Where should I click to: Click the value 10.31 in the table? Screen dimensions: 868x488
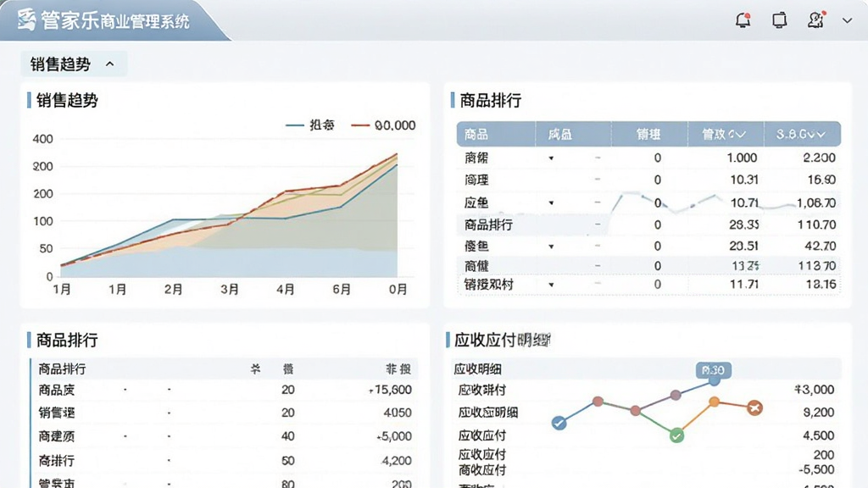[743, 180]
